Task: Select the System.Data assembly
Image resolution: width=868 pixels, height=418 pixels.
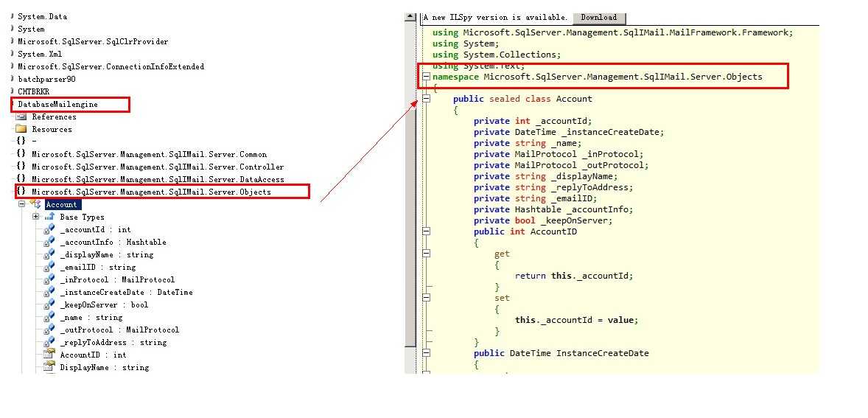Action: tap(42, 17)
